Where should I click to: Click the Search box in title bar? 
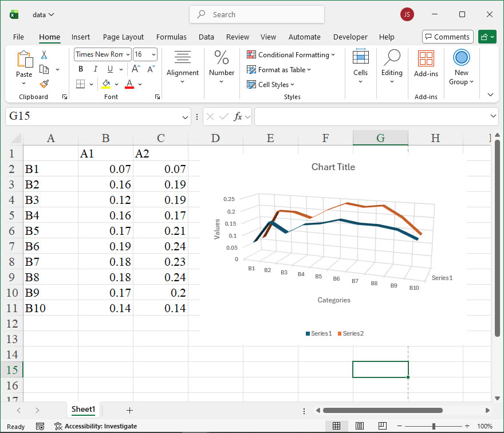257,14
